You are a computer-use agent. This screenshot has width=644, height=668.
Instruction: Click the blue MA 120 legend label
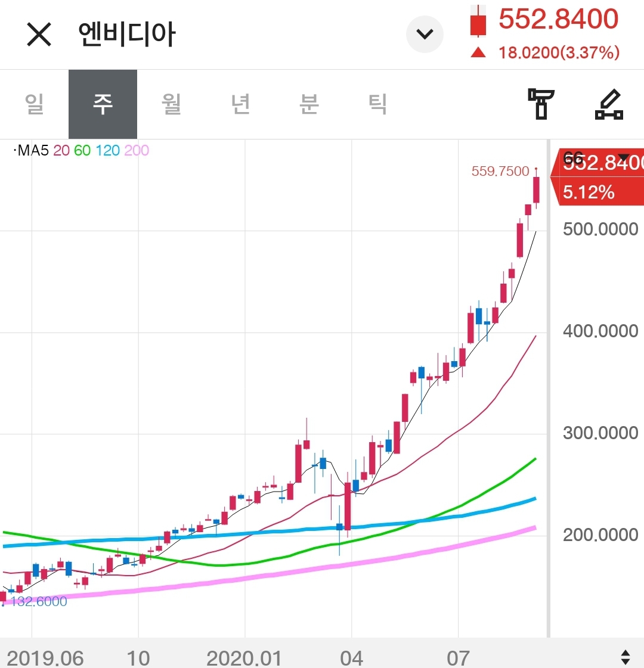[107, 150]
